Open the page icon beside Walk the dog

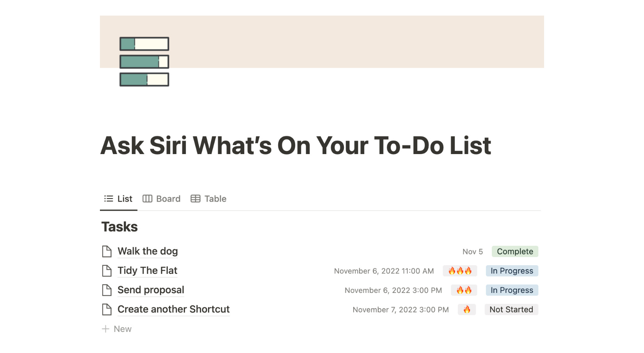pyautogui.click(x=107, y=251)
